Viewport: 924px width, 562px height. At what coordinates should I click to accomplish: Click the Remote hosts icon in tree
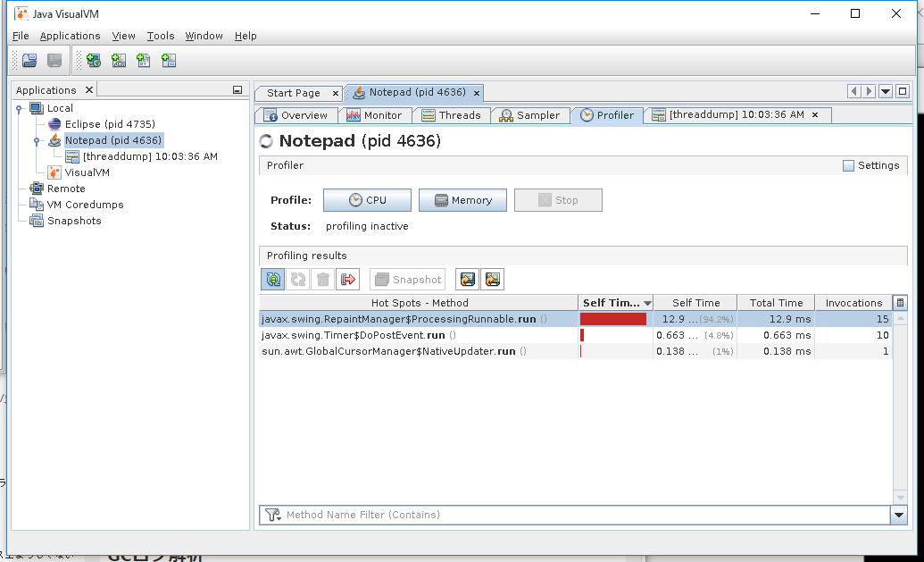37,189
